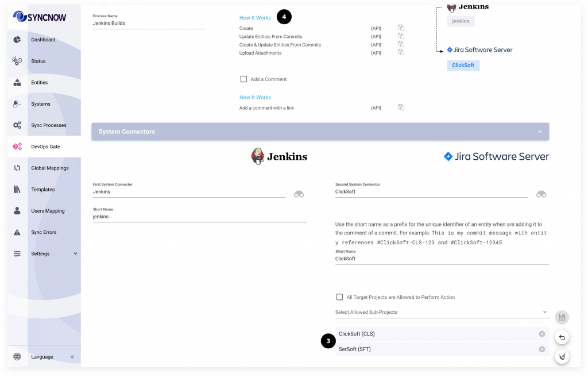Image resolution: width=588 pixels, height=377 pixels.
Task: Edit First System Connector field
Action: pyautogui.click(x=189, y=191)
